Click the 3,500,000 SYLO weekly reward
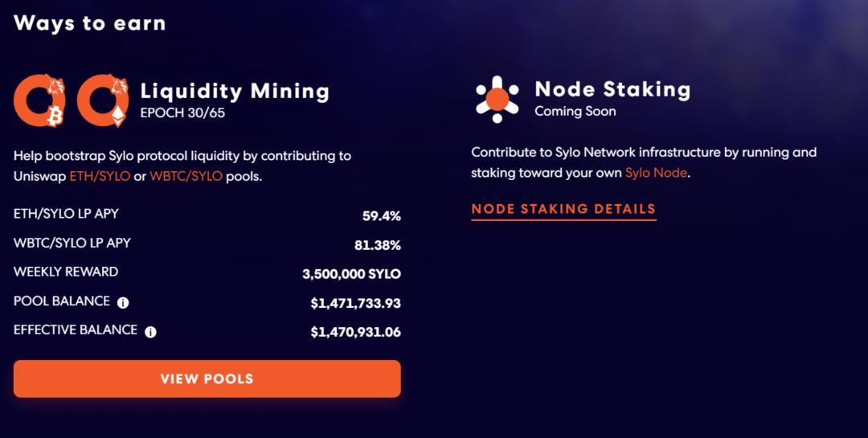 click(351, 274)
